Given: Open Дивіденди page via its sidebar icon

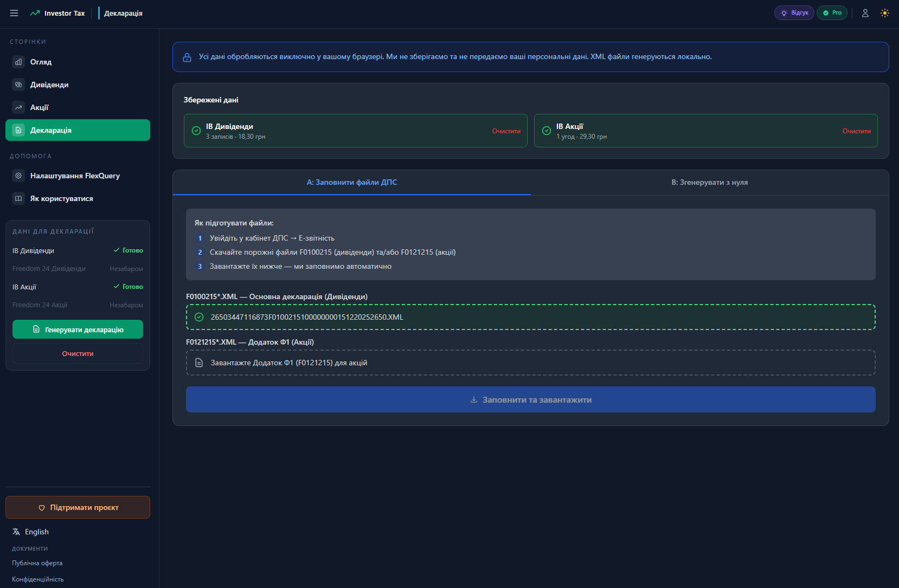Looking at the screenshot, I should [x=18, y=85].
